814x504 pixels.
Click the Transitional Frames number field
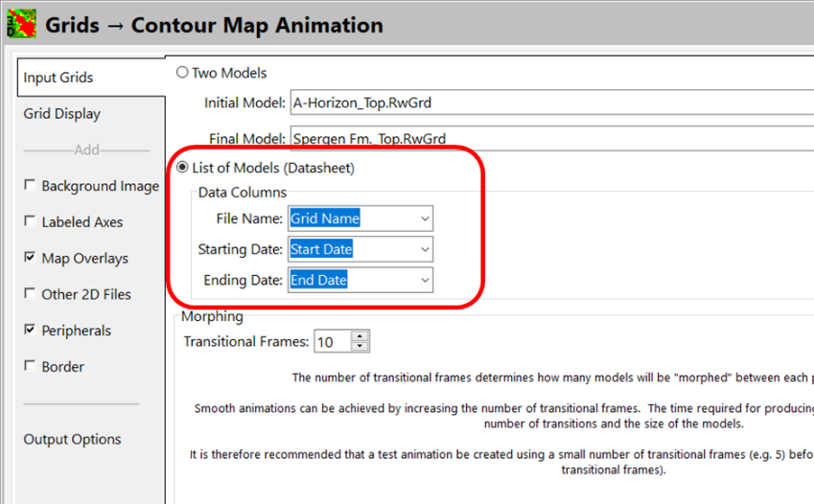(332, 341)
